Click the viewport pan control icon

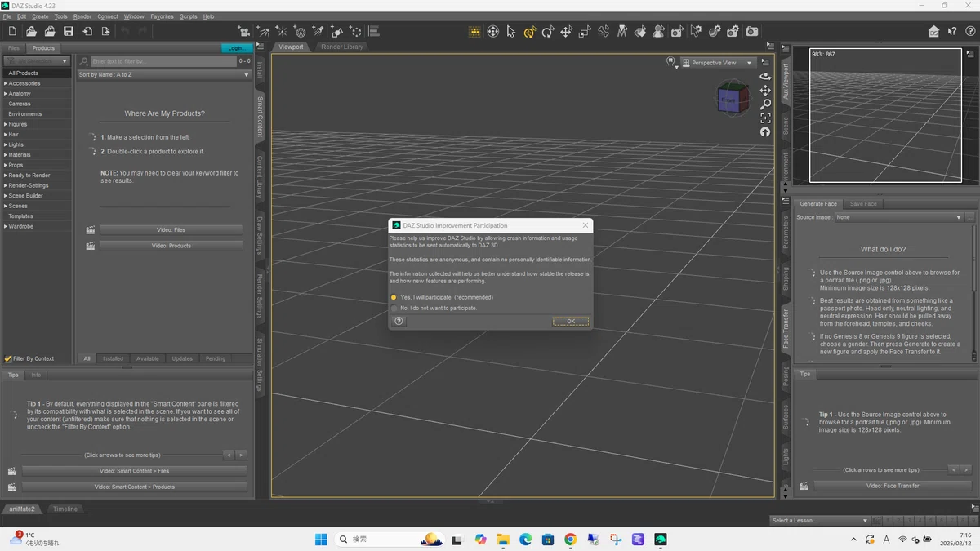click(765, 91)
